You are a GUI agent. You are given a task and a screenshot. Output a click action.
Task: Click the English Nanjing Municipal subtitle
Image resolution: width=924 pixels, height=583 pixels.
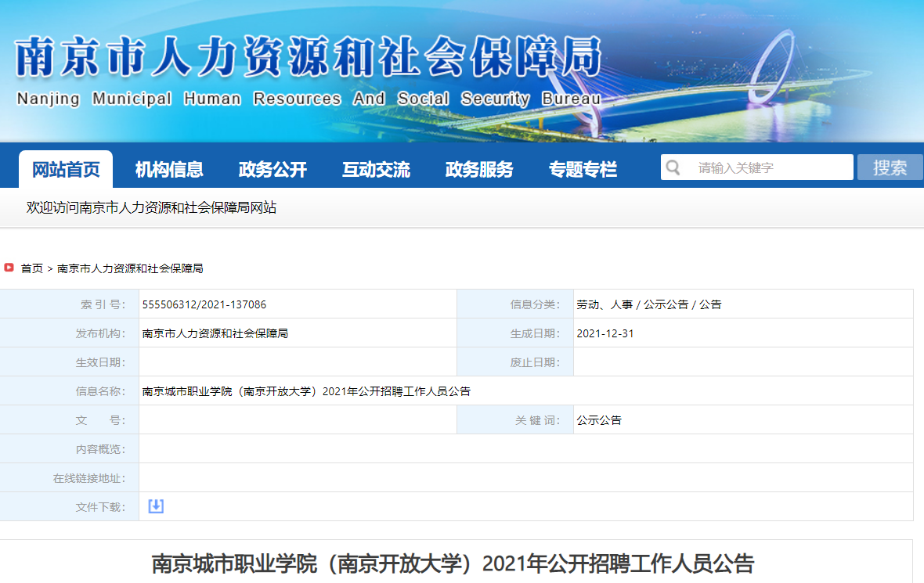coord(309,99)
